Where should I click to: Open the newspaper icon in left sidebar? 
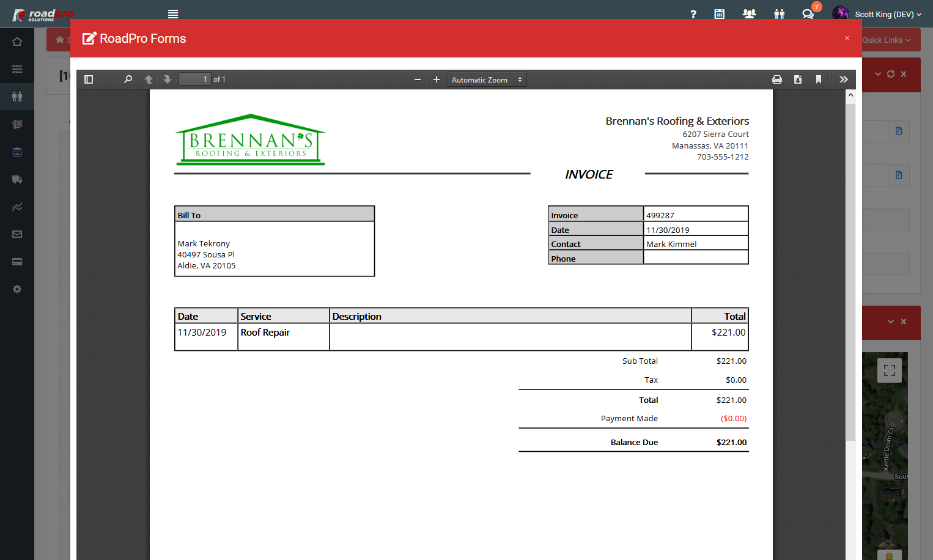coord(17,124)
